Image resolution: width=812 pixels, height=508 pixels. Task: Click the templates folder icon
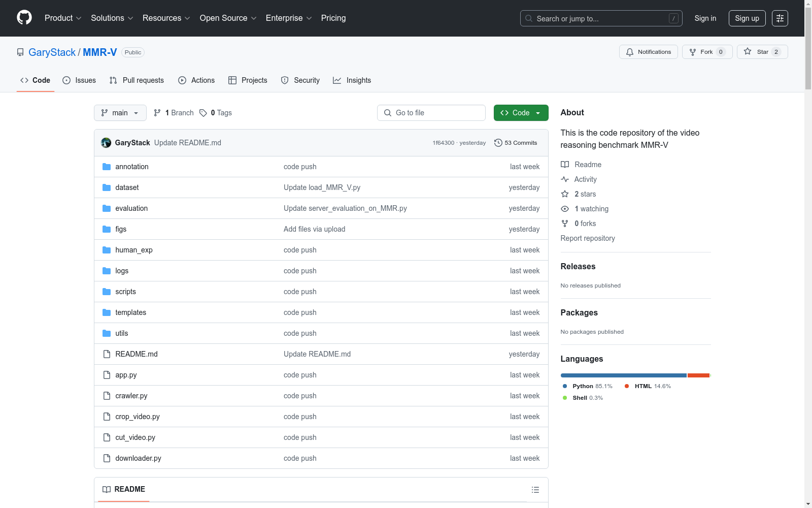click(x=107, y=312)
